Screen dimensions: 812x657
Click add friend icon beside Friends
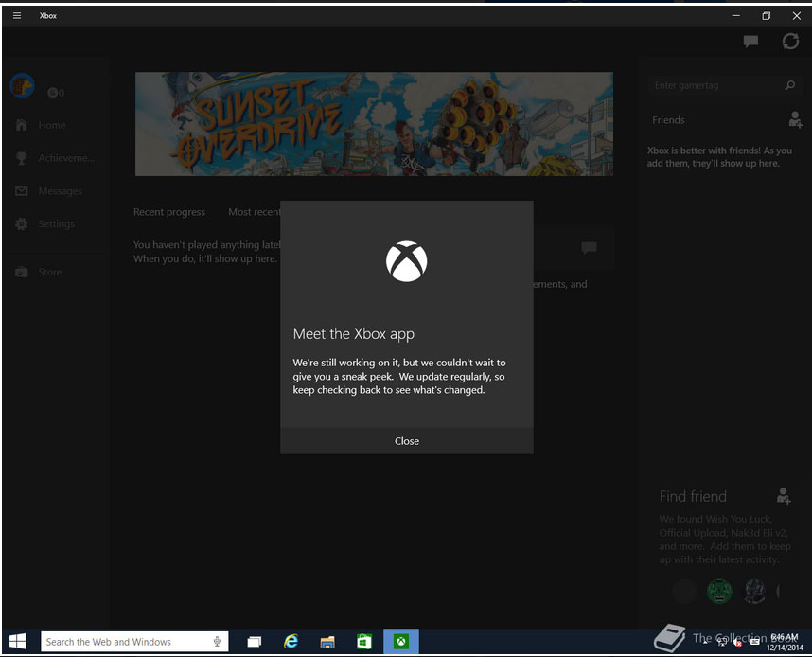pyautogui.click(x=795, y=120)
